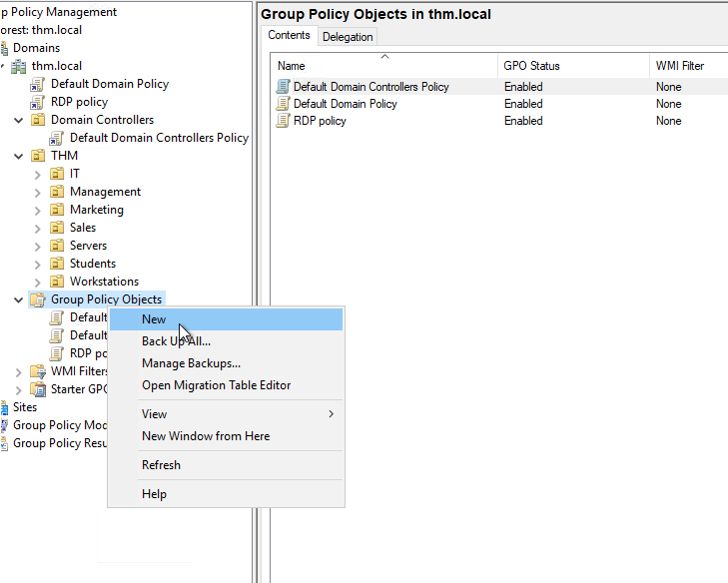Sort by the GPO Status column header

(531, 66)
